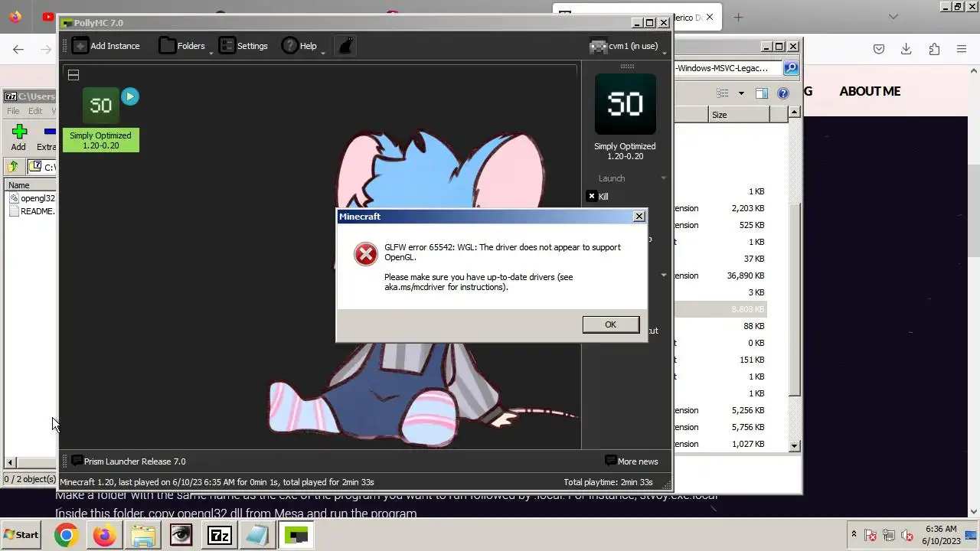Open a new Firefox tab

(738, 17)
